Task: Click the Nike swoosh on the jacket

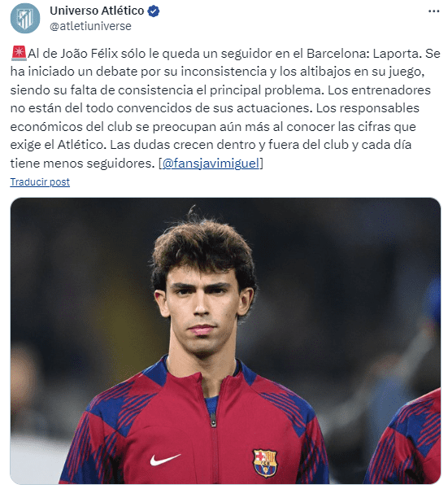Action: [165, 460]
